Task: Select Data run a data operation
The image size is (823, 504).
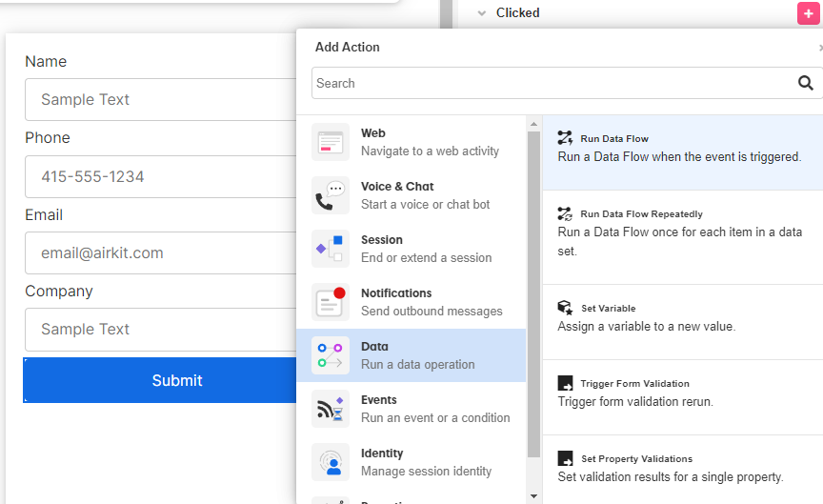Action: 411,355
